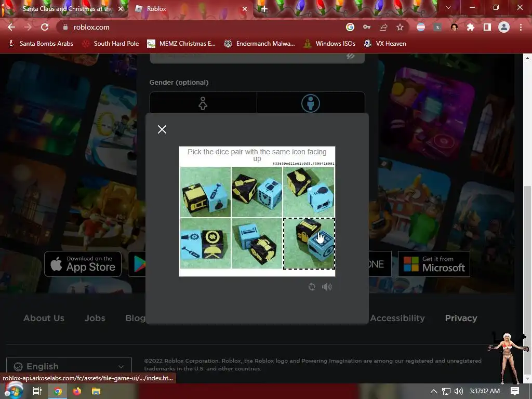Open the Google Play store badge
This screenshot has height=399, width=532.
click(137, 264)
